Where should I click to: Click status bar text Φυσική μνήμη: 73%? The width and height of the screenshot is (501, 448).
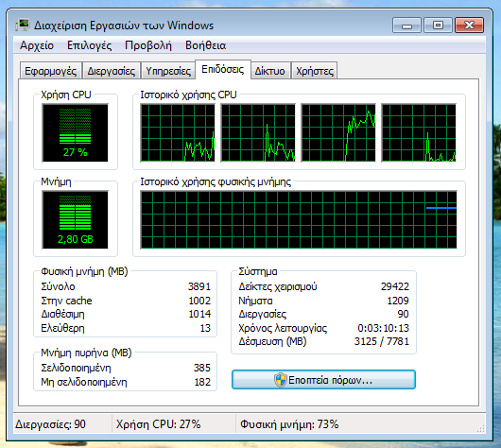289,424
